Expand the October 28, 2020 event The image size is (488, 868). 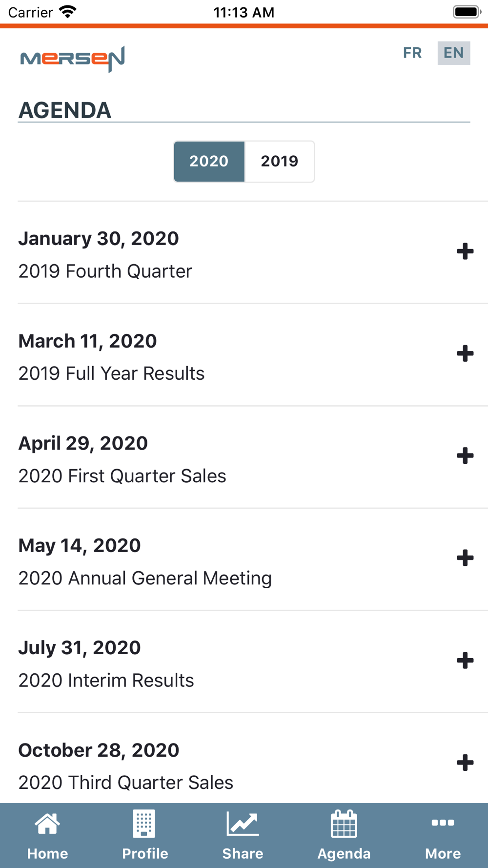pyautogui.click(x=465, y=763)
